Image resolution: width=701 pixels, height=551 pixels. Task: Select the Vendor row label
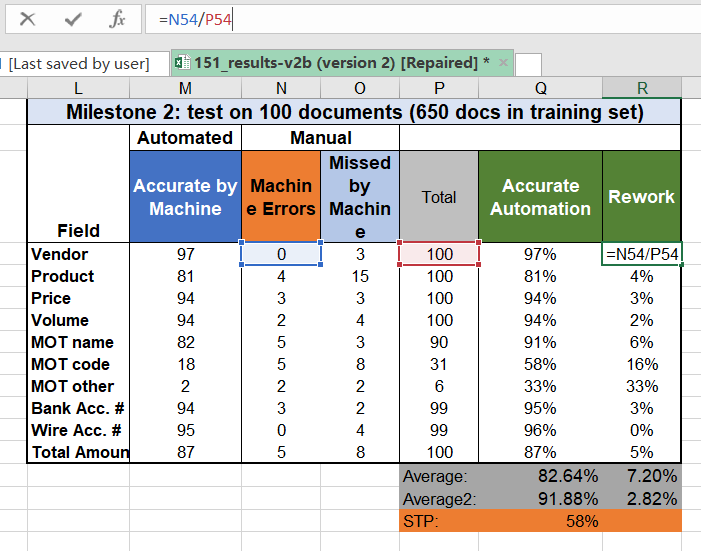tap(78, 254)
